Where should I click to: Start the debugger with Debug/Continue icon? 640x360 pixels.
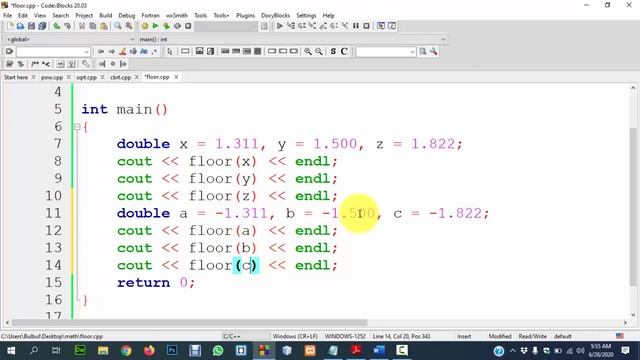280,26
